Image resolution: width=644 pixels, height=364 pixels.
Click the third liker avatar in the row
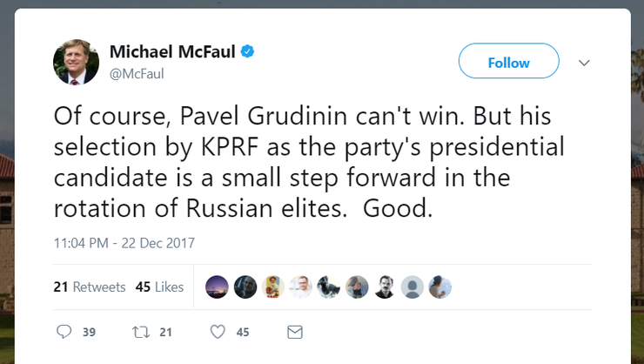coord(273,286)
